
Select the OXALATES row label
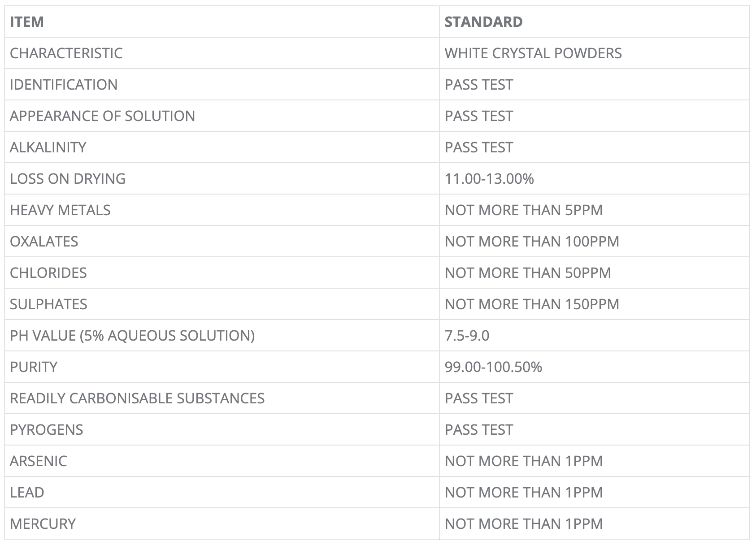coord(44,242)
